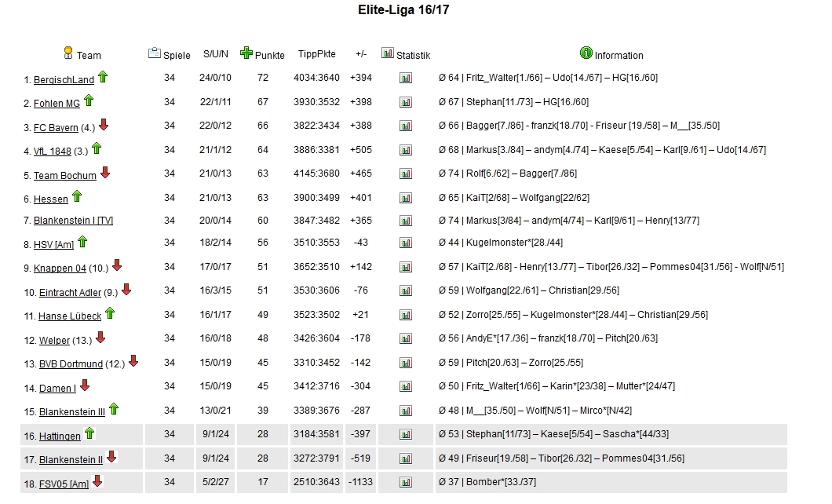The width and height of the screenshot is (832, 504).
Task: Click green up arrow next to BergischLand
Action: tap(103, 77)
